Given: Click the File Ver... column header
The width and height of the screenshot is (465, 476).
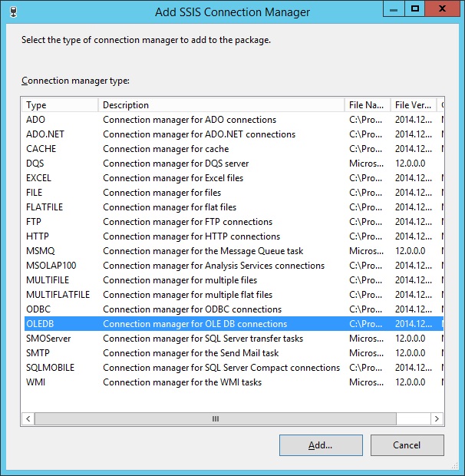Looking at the screenshot, I should coord(414,105).
